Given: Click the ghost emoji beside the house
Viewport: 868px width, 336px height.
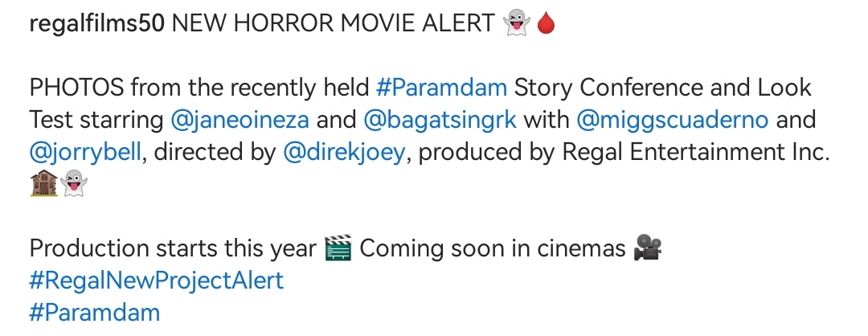Looking at the screenshot, I should [x=74, y=183].
